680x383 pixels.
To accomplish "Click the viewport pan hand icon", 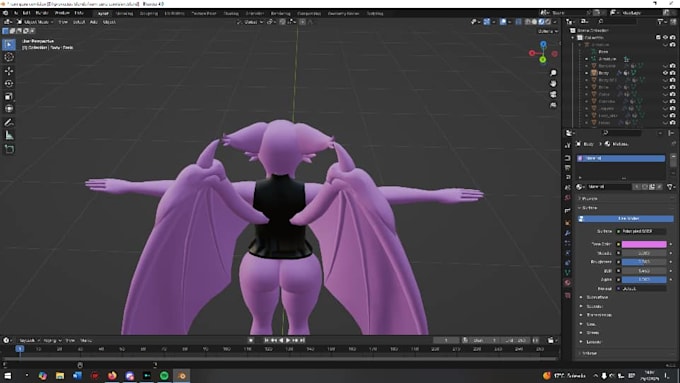I will click(553, 83).
